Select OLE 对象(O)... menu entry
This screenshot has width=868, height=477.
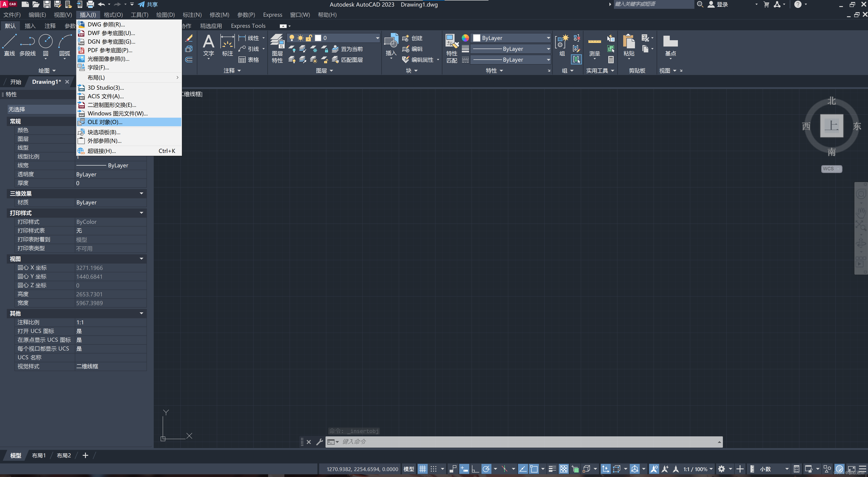(x=129, y=122)
